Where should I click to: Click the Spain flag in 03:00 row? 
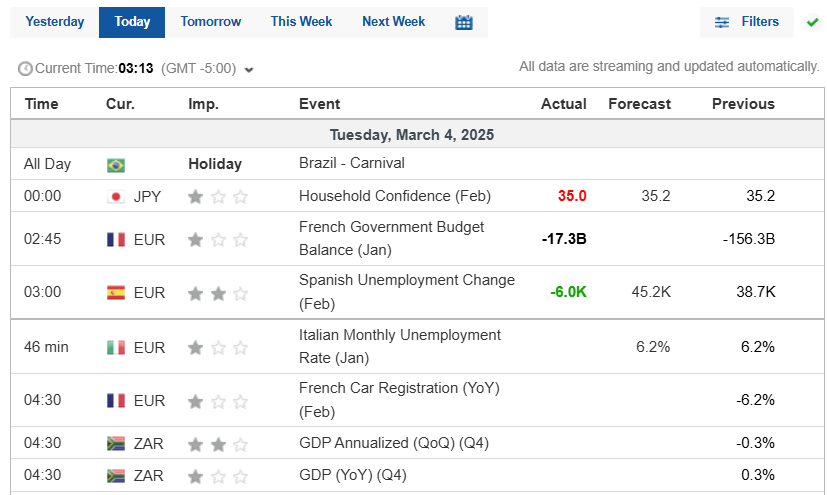pyautogui.click(x=116, y=293)
